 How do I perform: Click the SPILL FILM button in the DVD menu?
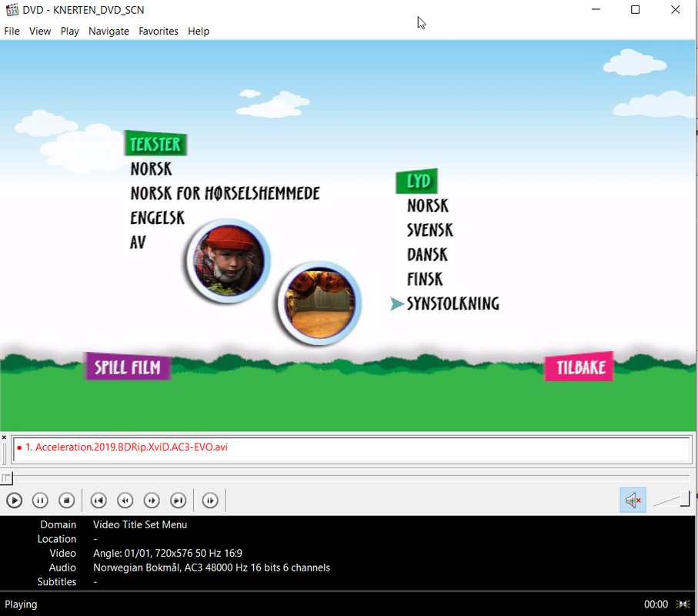127,367
